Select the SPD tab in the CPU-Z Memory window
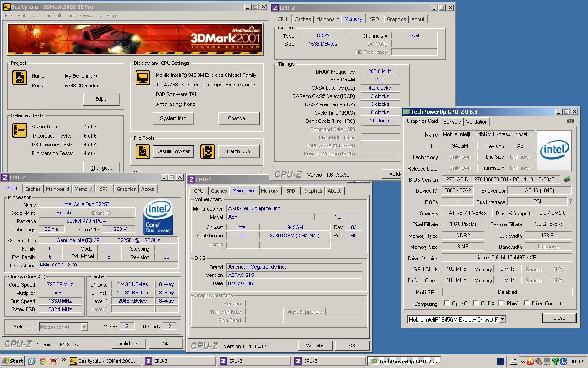The image size is (588, 368). [374, 19]
